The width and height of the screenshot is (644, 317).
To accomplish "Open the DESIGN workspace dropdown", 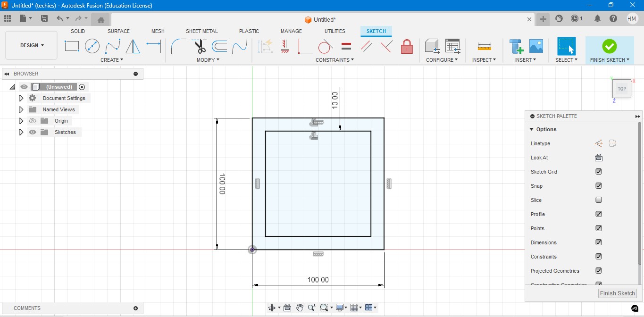I will coord(32,45).
